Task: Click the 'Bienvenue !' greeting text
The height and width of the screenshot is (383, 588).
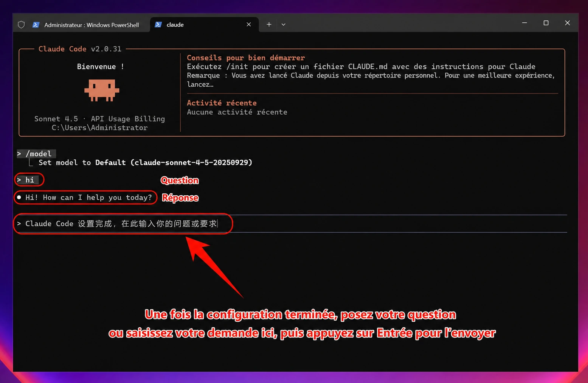Action: click(x=101, y=67)
